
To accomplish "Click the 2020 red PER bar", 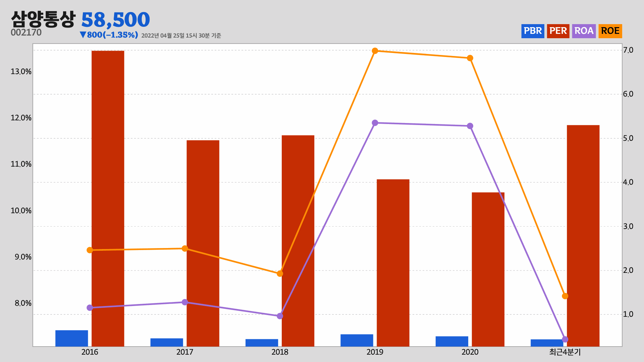I will point(488,268).
